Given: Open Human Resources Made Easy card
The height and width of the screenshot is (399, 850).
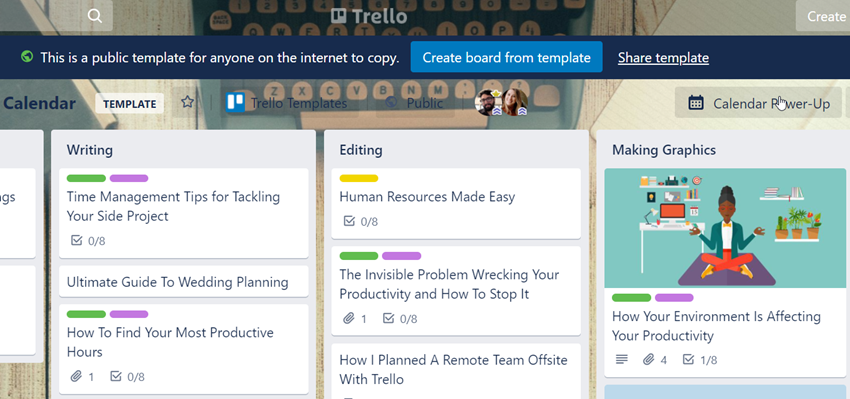Looking at the screenshot, I should point(456,203).
